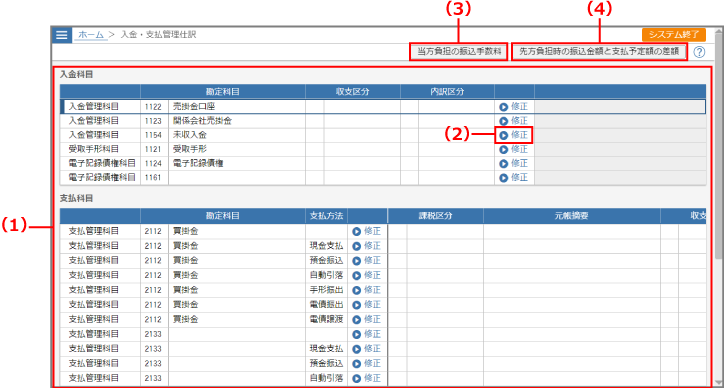Click 修正 for 2133 預金振込 row

tap(367, 364)
